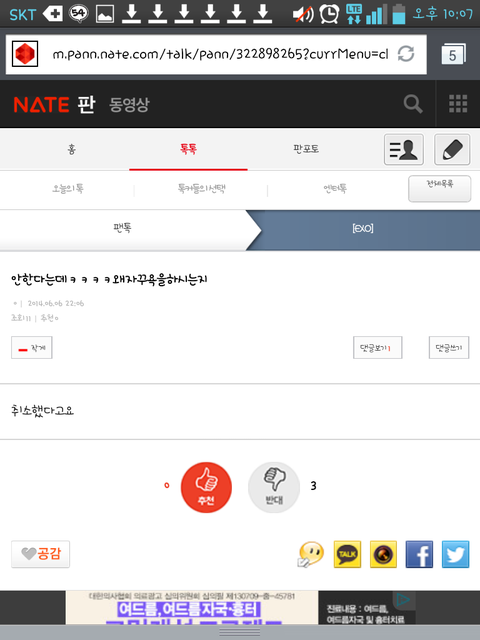Share to KakaoTalk icon
Viewport: 480px width, 640px height.
(347, 554)
